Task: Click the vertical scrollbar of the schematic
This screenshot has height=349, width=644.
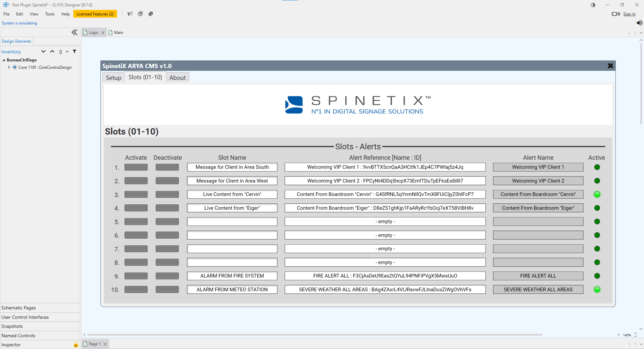Action: click(641, 84)
